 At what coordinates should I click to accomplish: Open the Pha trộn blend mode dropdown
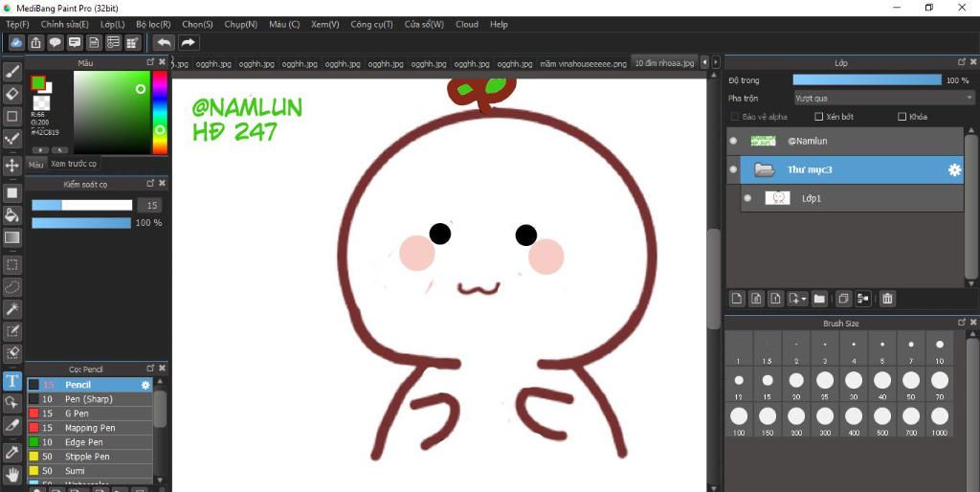point(883,99)
